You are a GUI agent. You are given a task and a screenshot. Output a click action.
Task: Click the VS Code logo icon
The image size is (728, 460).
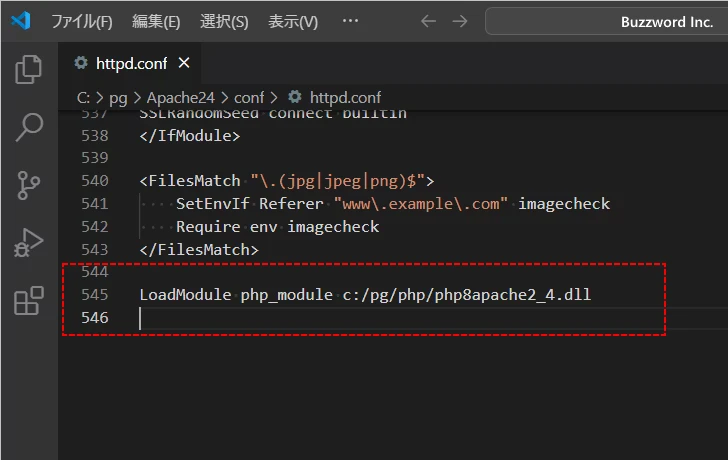21,21
